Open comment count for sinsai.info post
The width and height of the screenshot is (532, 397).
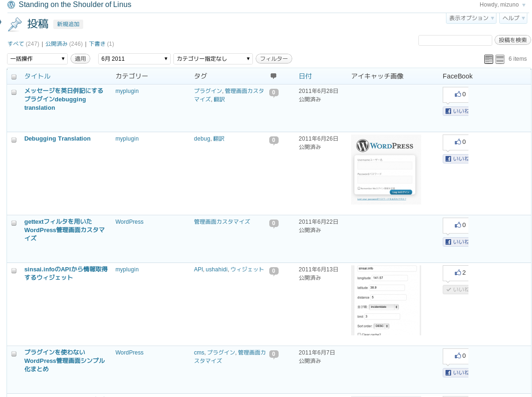tap(274, 271)
